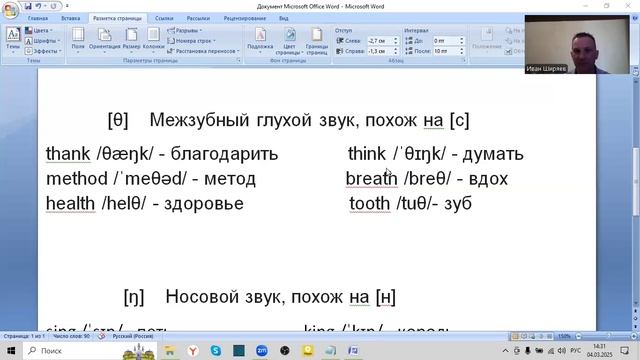Open the Office button menu
640x360 pixels.
click(10, 10)
